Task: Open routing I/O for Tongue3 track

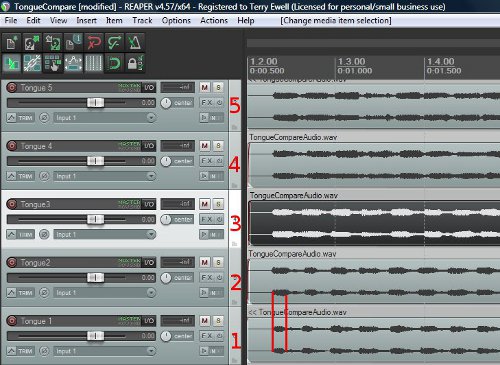Action: [149, 204]
